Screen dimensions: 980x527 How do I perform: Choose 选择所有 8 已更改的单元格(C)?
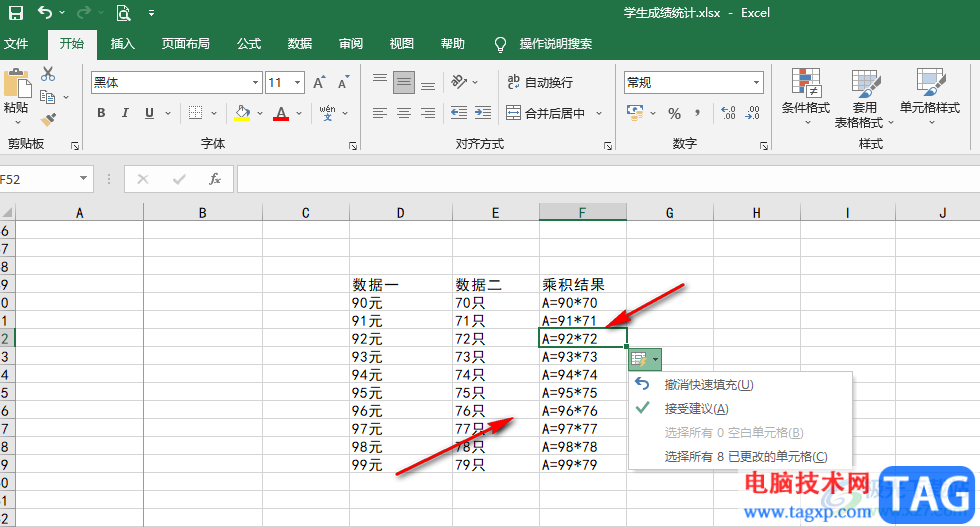(741, 456)
